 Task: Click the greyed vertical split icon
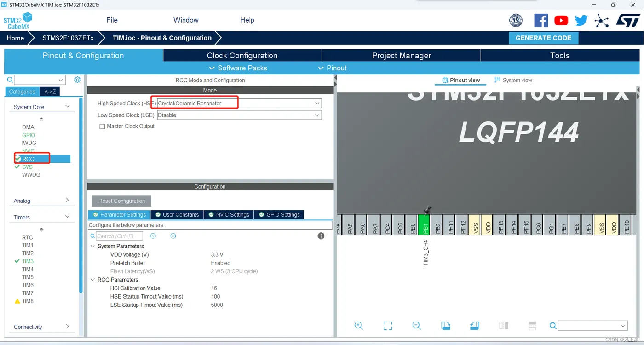pos(504,326)
